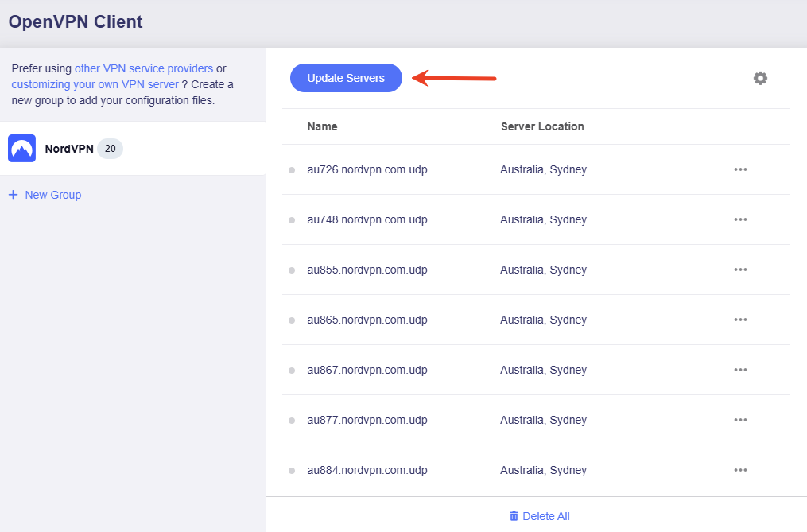Select the au748.nordvpn.com.udp server row
807x532 pixels.
tap(367, 219)
